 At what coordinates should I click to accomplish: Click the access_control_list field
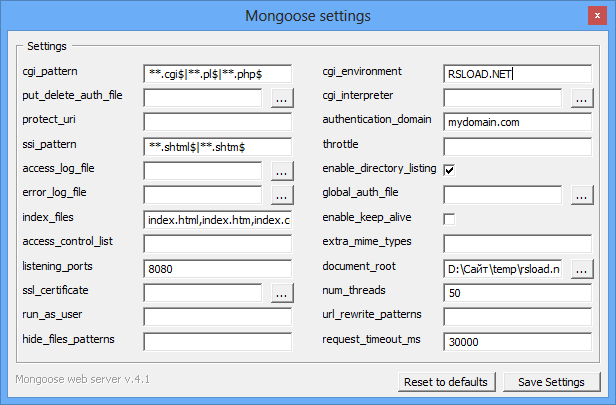[218, 244]
